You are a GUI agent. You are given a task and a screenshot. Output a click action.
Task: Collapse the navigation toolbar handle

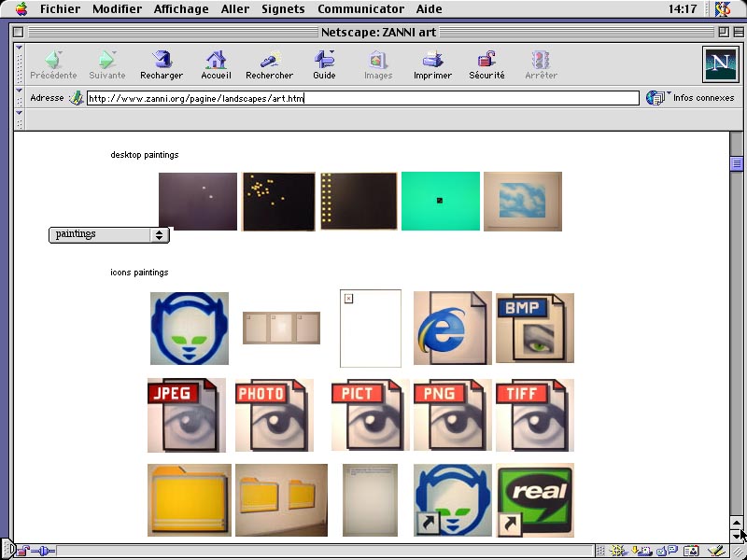(x=20, y=63)
